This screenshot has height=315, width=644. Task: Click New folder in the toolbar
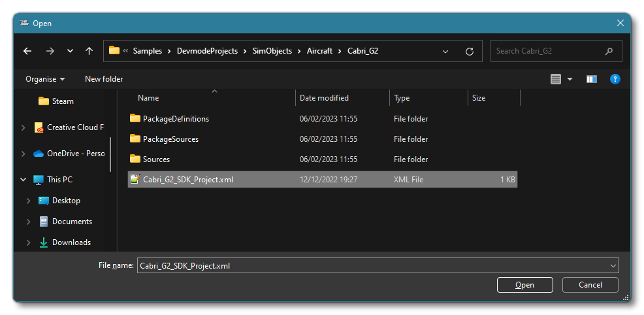pos(104,79)
